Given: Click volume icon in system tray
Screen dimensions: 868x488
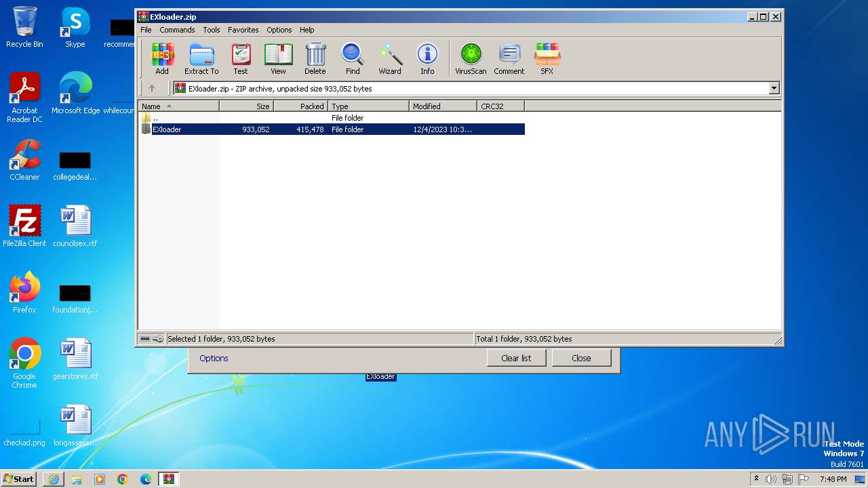Looking at the screenshot, I should pyautogui.click(x=771, y=479).
